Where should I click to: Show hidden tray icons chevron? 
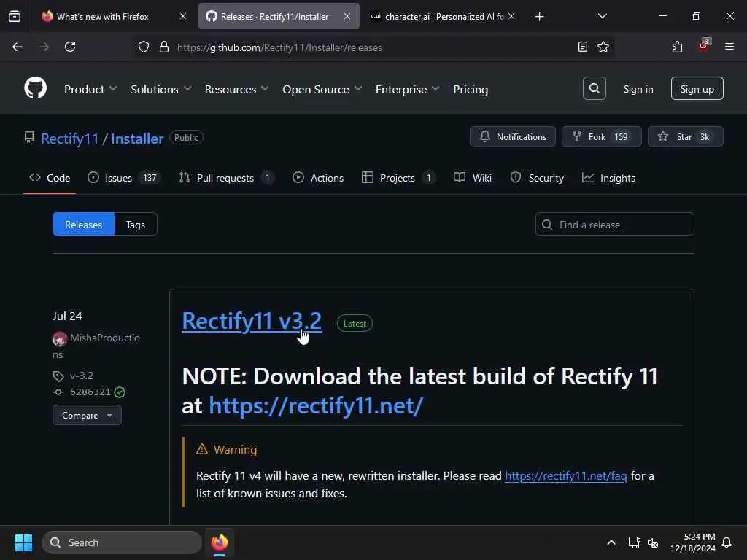(x=611, y=542)
